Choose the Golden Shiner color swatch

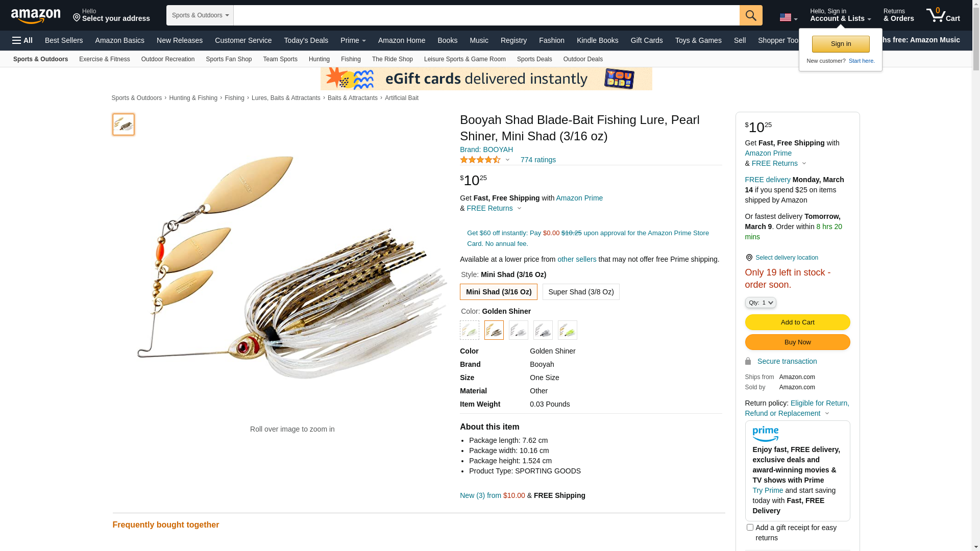tap(494, 330)
